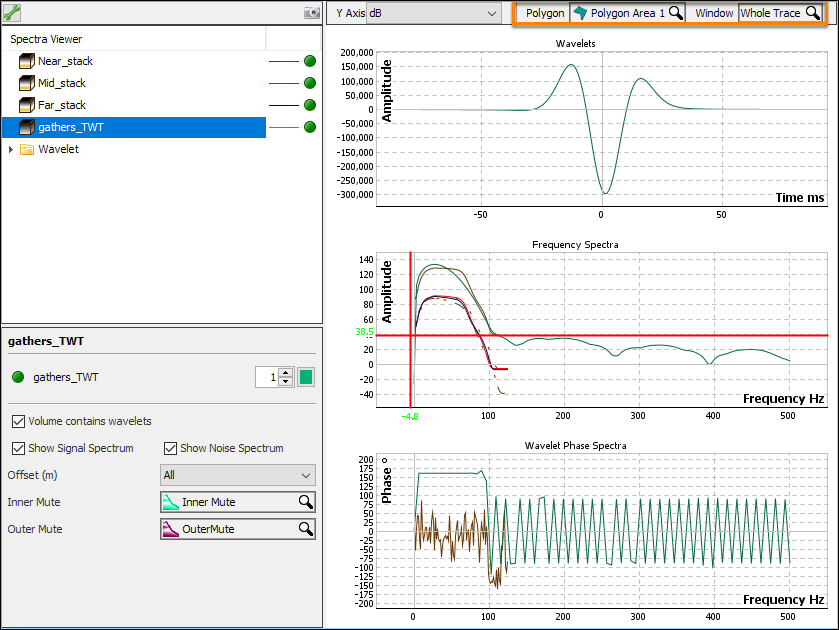
Task: Toggle Mid_stack green visibility indicator
Action: (310, 83)
